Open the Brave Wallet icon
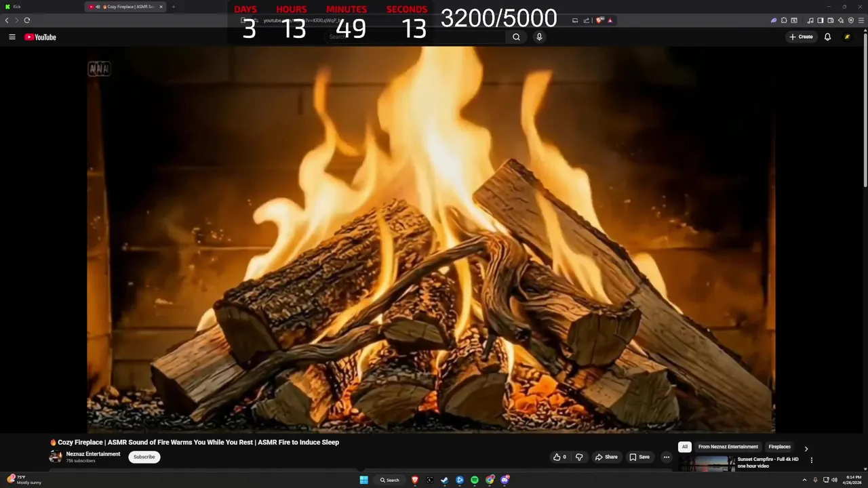Viewport: 868px width, 488px height. pyautogui.click(x=831, y=20)
